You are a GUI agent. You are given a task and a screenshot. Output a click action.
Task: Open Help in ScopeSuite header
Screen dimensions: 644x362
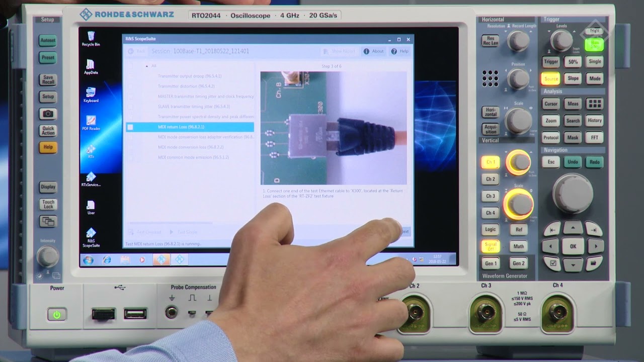pos(400,51)
